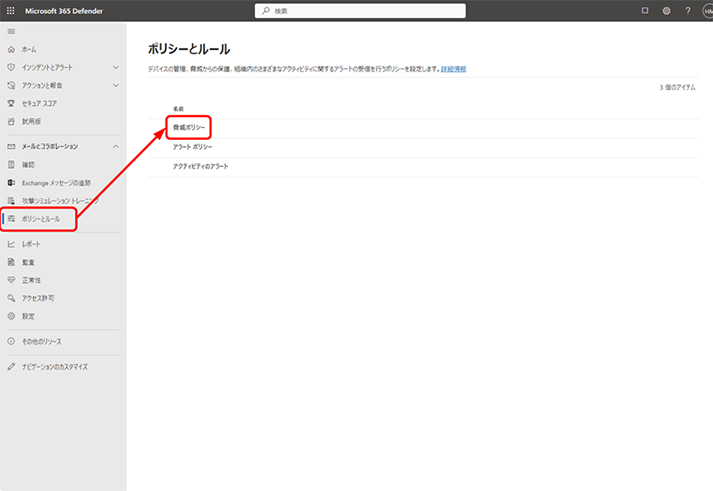Open the 脅威ポリシー entry

(x=189, y=127)
